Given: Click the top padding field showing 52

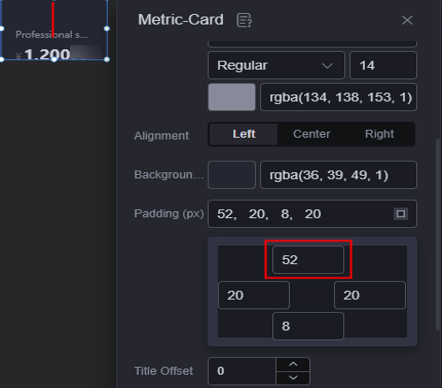Looking at the screenshot, I should coord(308,260).
